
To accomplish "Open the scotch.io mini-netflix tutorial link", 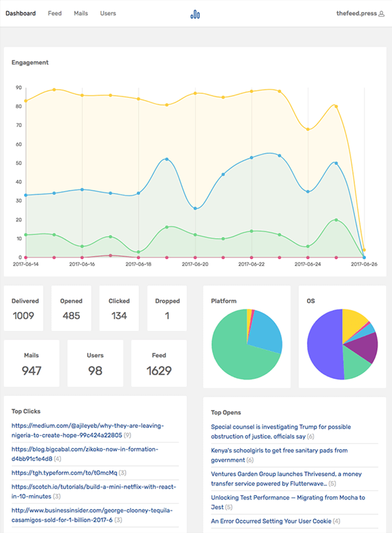I will coord(94,491).
